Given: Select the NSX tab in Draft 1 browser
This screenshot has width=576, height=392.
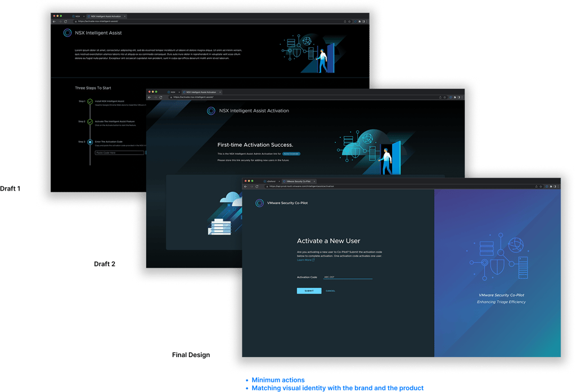Looking at the screenshot, I should (x=78, y=16).
